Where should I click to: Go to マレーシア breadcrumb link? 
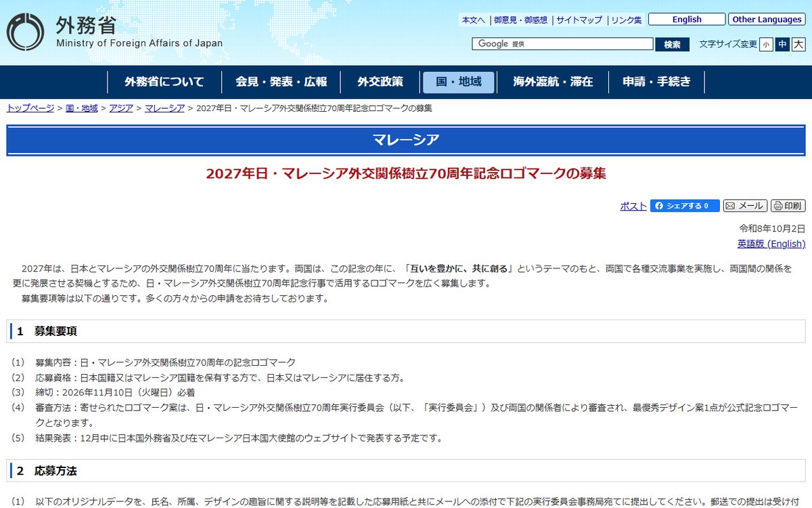[164, 108]
